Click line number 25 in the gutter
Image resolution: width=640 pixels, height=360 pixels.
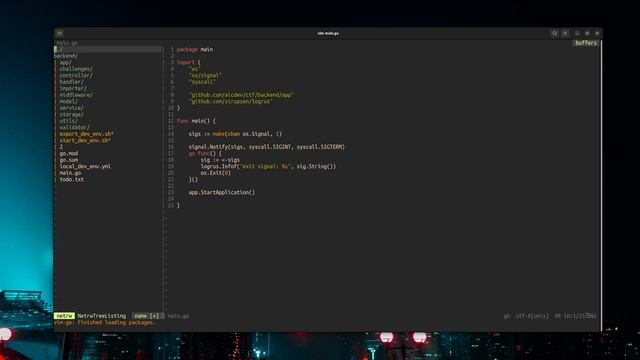pyautogui.click(x=171, y=205)
